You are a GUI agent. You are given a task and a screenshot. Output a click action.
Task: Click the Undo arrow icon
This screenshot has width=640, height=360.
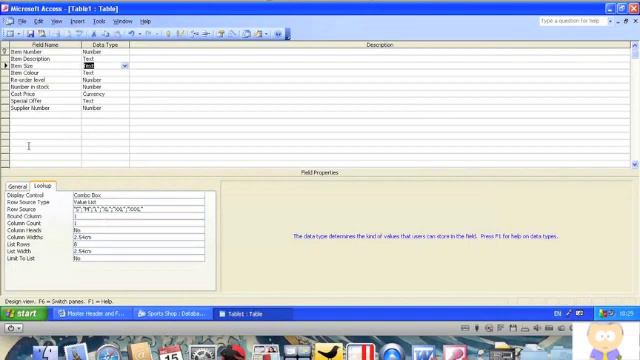click(131, 34)
